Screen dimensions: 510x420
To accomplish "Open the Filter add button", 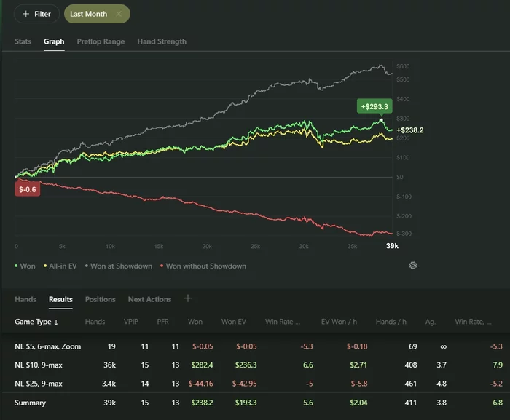I will point(36,14).
